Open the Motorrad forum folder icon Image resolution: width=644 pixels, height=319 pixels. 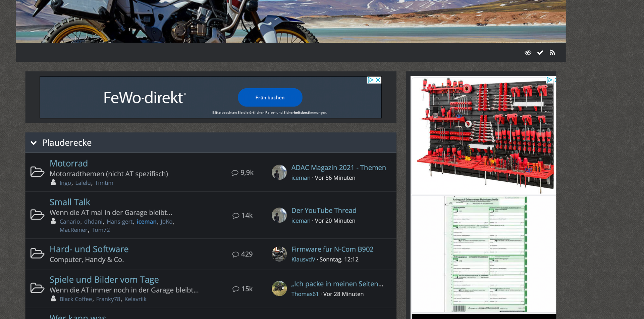click(37, 172)
